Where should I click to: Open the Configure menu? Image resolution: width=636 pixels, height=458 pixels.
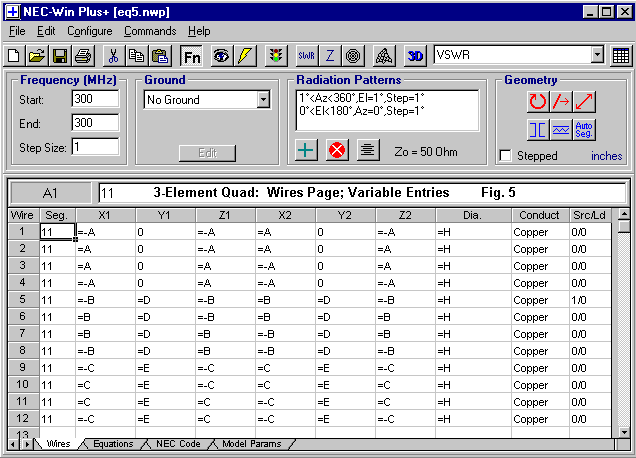90,31
